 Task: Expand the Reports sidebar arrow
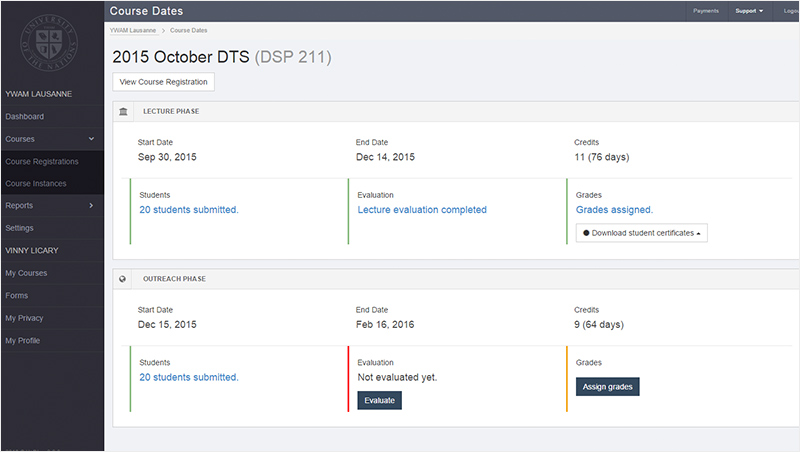click(x=91, y=206)
